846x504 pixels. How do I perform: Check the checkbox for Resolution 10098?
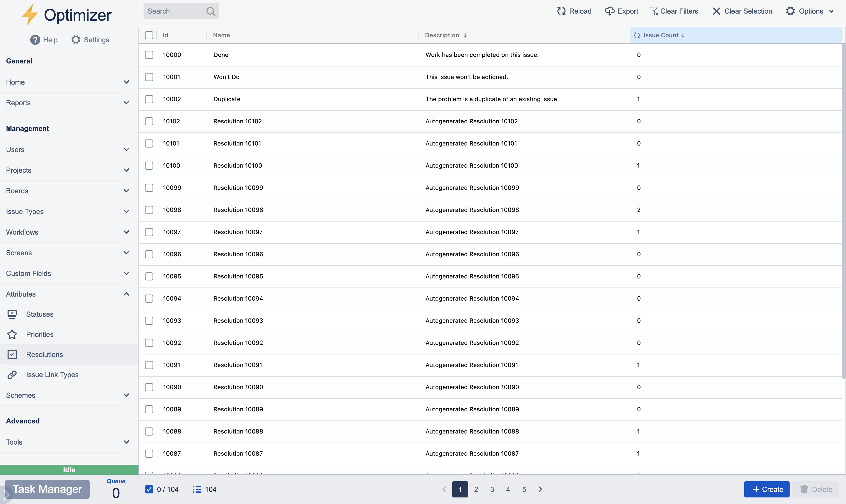coord(149,210)
